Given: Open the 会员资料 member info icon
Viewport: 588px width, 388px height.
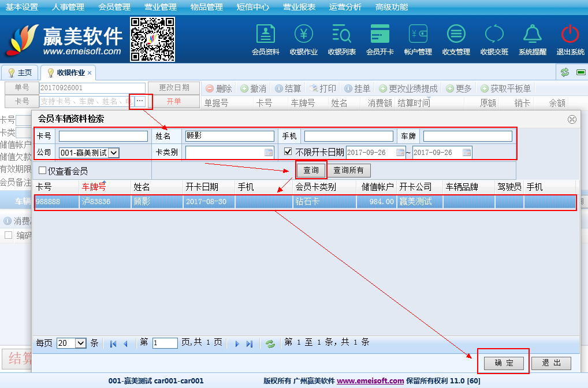Looking at the screenshot, I should [x=265, y=39].
